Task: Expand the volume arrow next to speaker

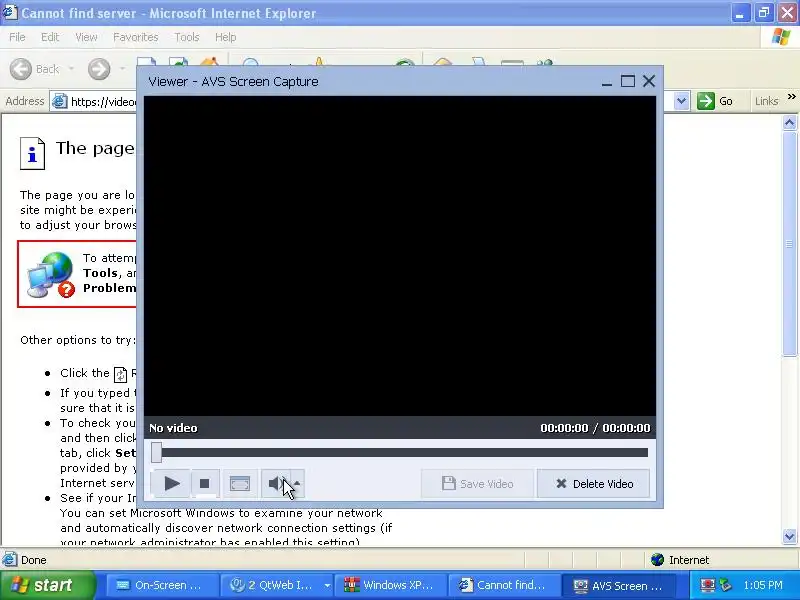Action: pos(297,483)
